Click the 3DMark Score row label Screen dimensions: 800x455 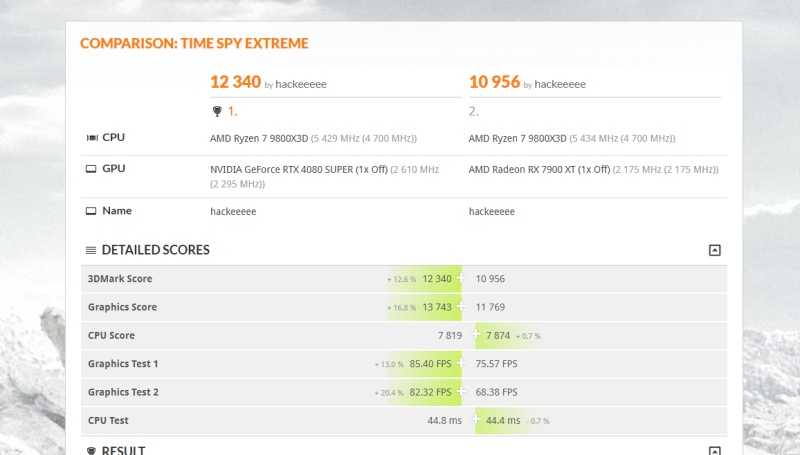120,279
